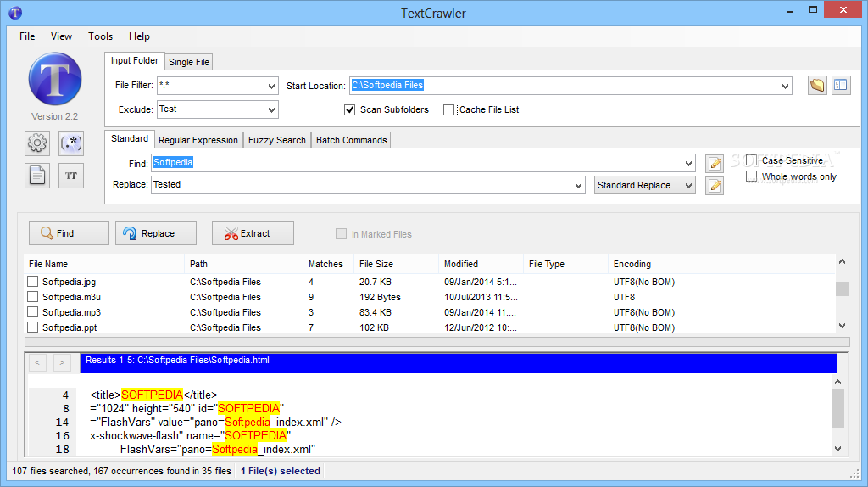The image size is (868, 487).
Task: Click the file list scroll down arrow
Action: [842, 326]
